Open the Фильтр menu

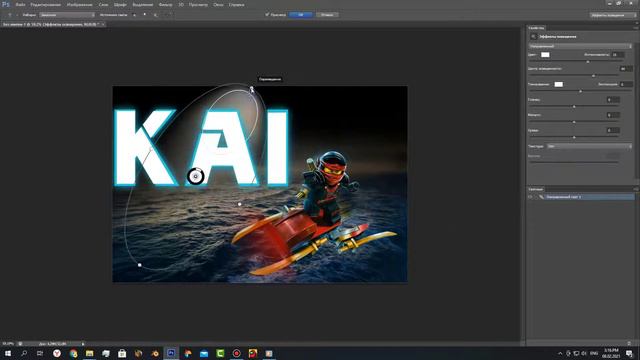pyautogui.click(x=165, y=5)
